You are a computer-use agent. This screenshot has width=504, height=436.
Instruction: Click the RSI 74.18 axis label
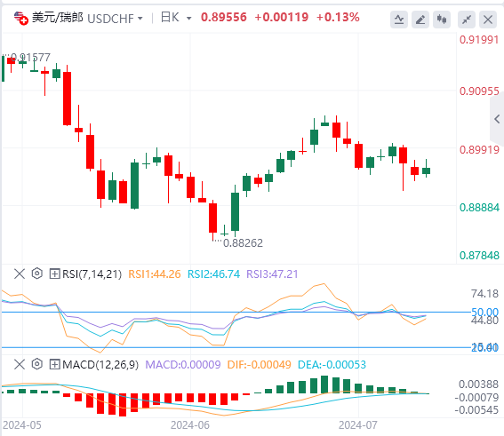click(484, 294)
